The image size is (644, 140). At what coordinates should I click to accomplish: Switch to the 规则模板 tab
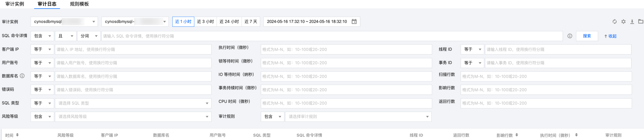point(79,4)
